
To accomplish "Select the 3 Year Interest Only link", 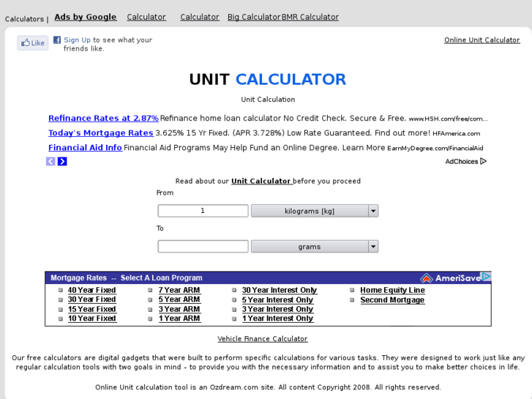I will click(277, 309).
